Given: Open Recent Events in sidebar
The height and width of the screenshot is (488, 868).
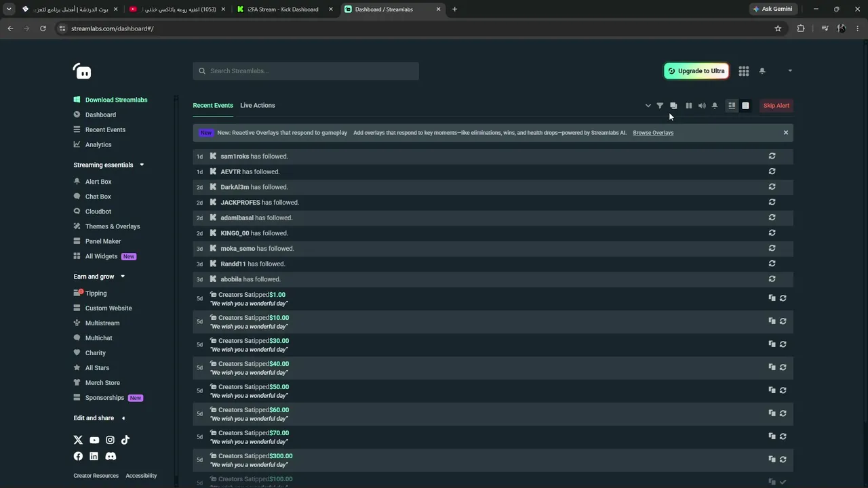Looking at the screenshot, I should click(x=100, y=129).
